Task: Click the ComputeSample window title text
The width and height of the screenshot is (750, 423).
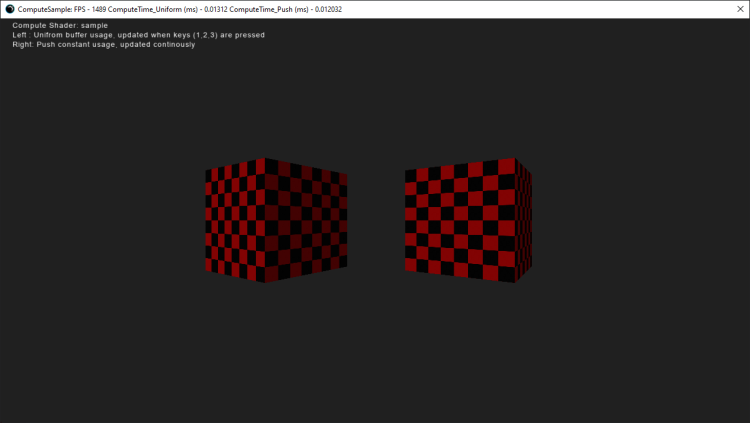Action: tap(44, 9)
